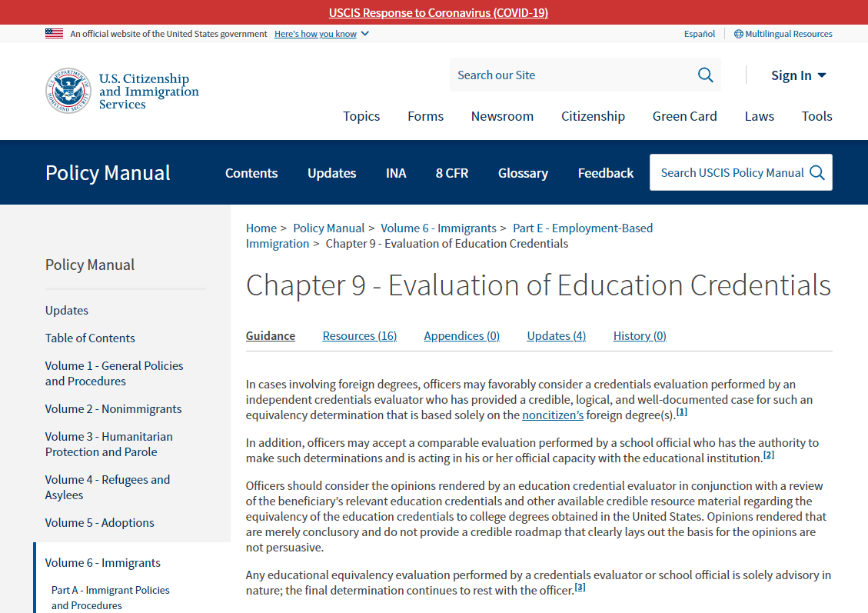Open Feedback in Policy Manual bar
Image resolution: width=868 pixels, height=613 pixels.
[x=606, y=173]
